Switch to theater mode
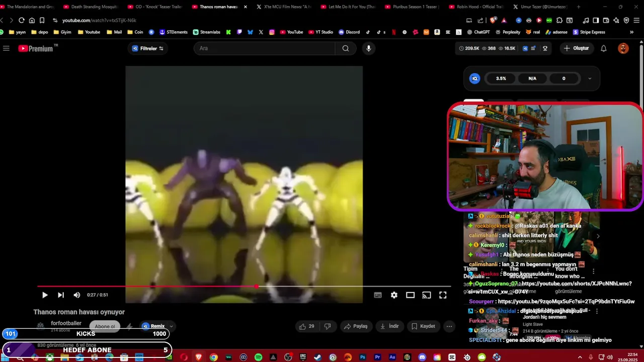 coord(410,295)
